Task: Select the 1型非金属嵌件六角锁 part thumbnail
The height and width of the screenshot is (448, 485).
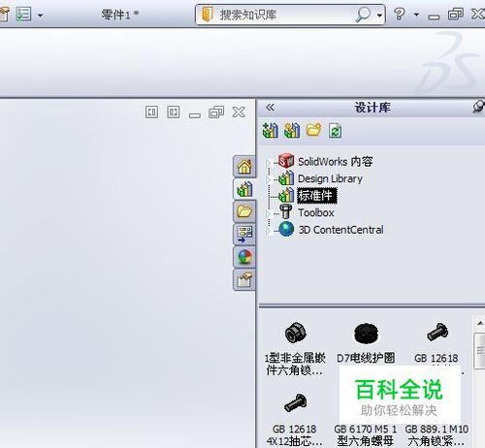Action: pos(295,333)
